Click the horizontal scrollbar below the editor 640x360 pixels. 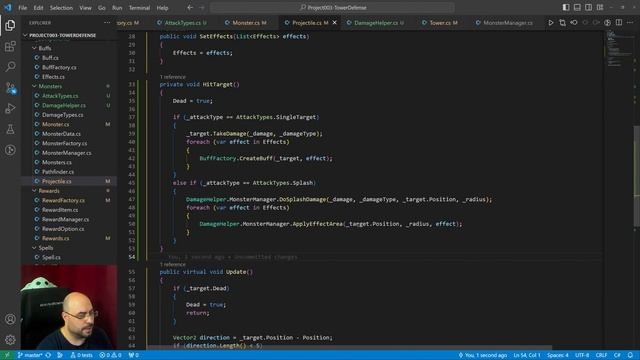coord(349,347)
